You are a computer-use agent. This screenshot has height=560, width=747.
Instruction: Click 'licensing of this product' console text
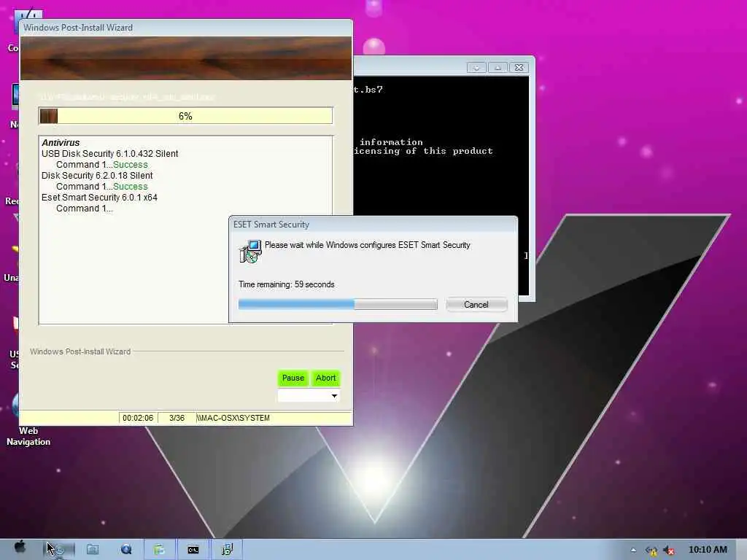pyautogui.click(x=423, y=151)
